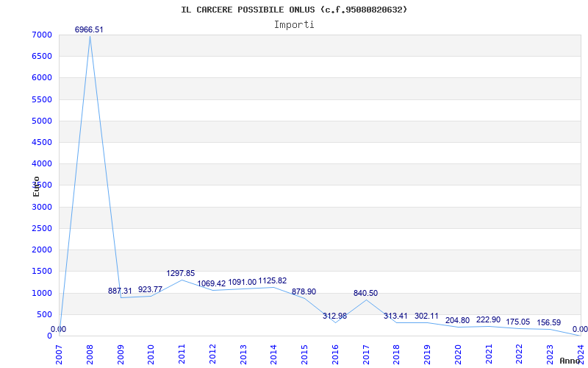Click the Euro vertical axis title
This screenshot has height=368, width=588.
[x=36, y=186]
